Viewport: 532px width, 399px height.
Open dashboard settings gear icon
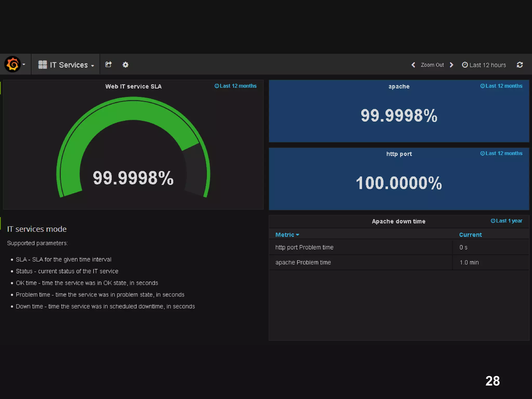(x=125, y=64)
